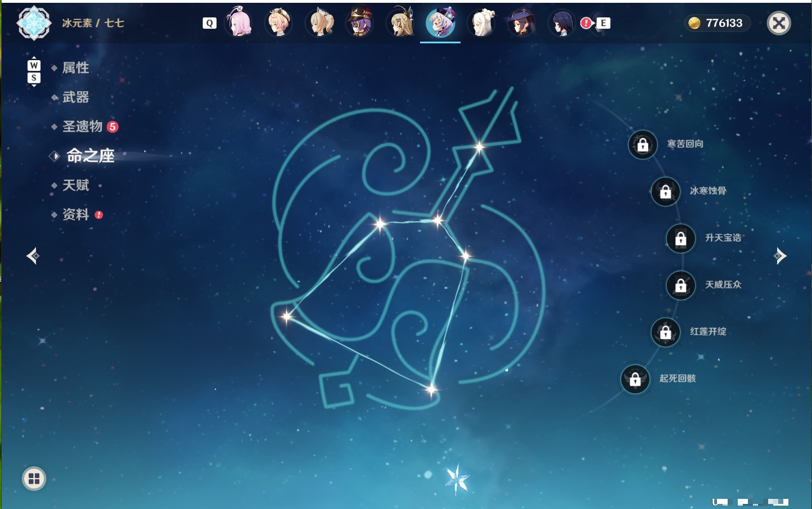Select the character portrait with brown hat
The width and height of the screenshot is (812, 509).
(x=360, y=22)
